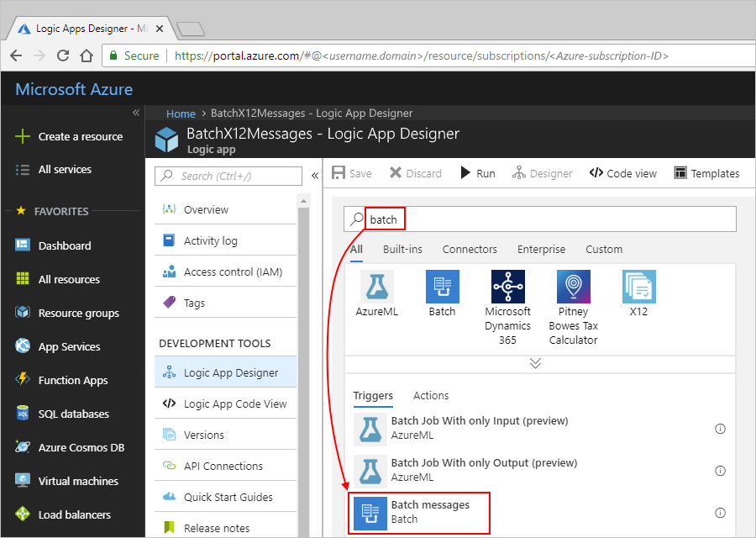The image size is (756, 538).
Task: Open the Enterprise connectors tab
Action: point(541,249)
